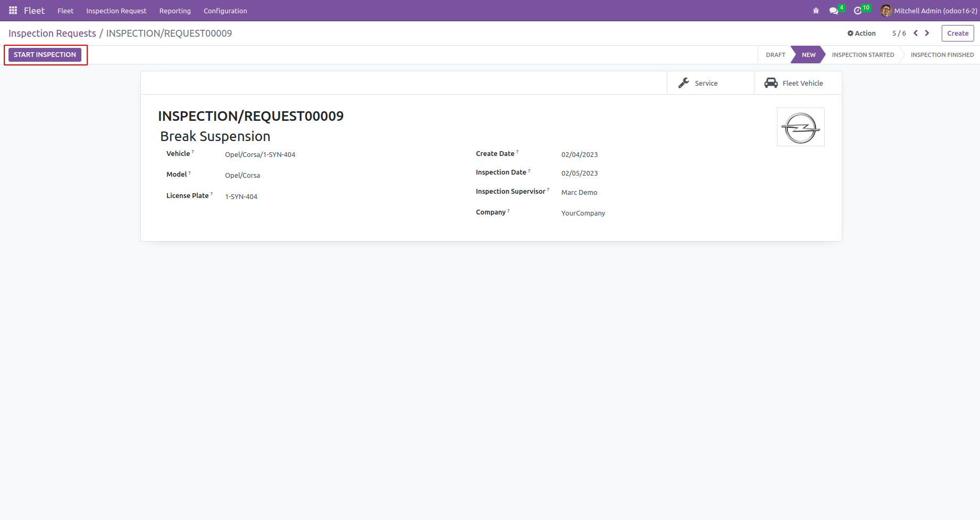
Task: Click the Opel logo thumbnail
Action: click(801, 127)
